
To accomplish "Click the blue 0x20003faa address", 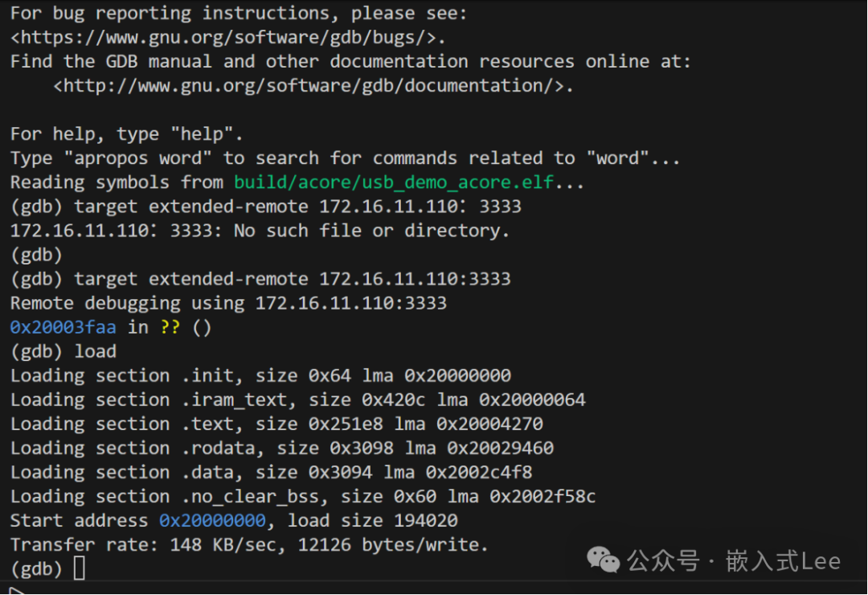I will pyautogui.click(x=63, y=327).
